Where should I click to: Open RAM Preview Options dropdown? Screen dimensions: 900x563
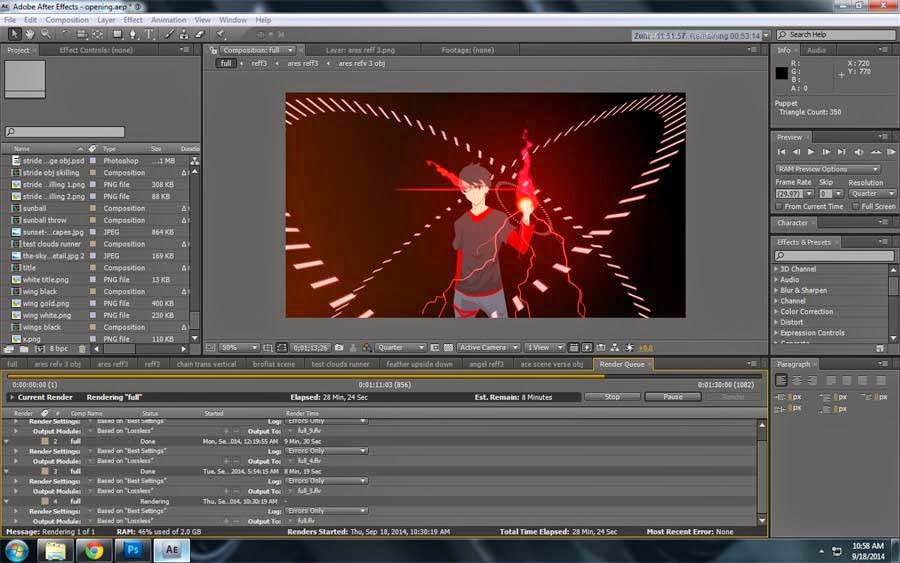pyautogui.click(x=828, y=169)
